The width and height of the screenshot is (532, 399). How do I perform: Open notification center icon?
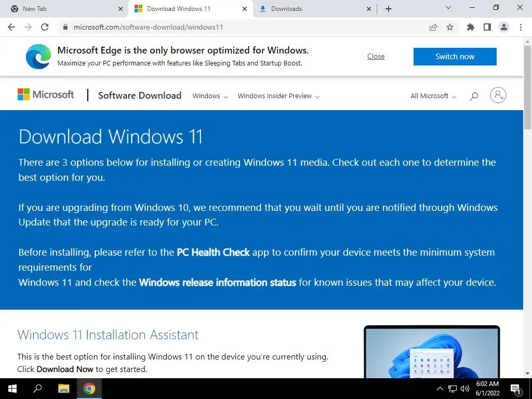click(516, 389)
